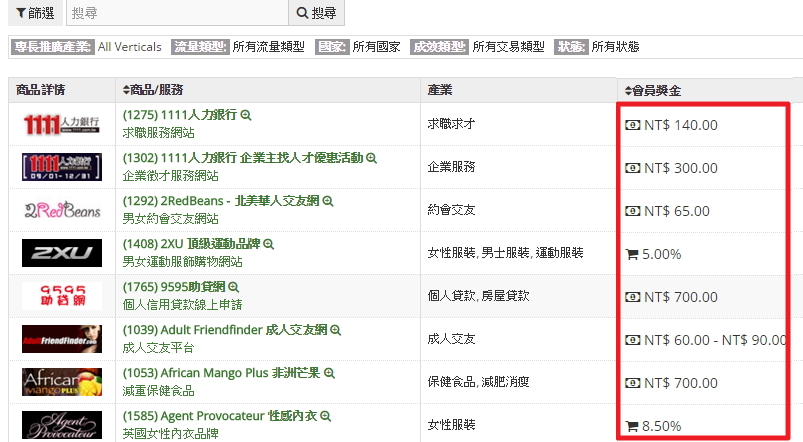This screenshot has width=803, height=442.
Task: Open the African Mango Plus logo thumbnail
Action: (61, 382)
